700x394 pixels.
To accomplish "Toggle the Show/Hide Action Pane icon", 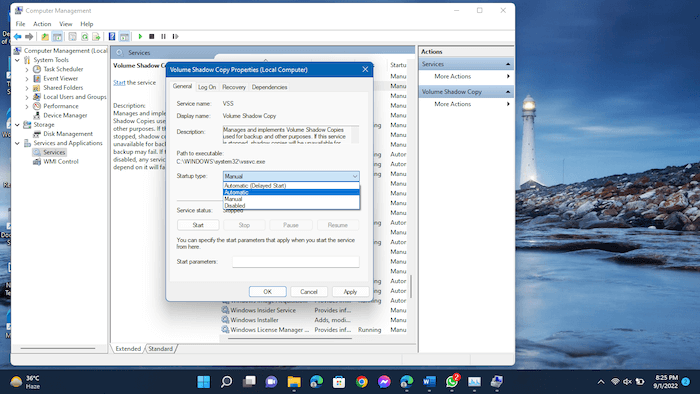I will point(125,37).
